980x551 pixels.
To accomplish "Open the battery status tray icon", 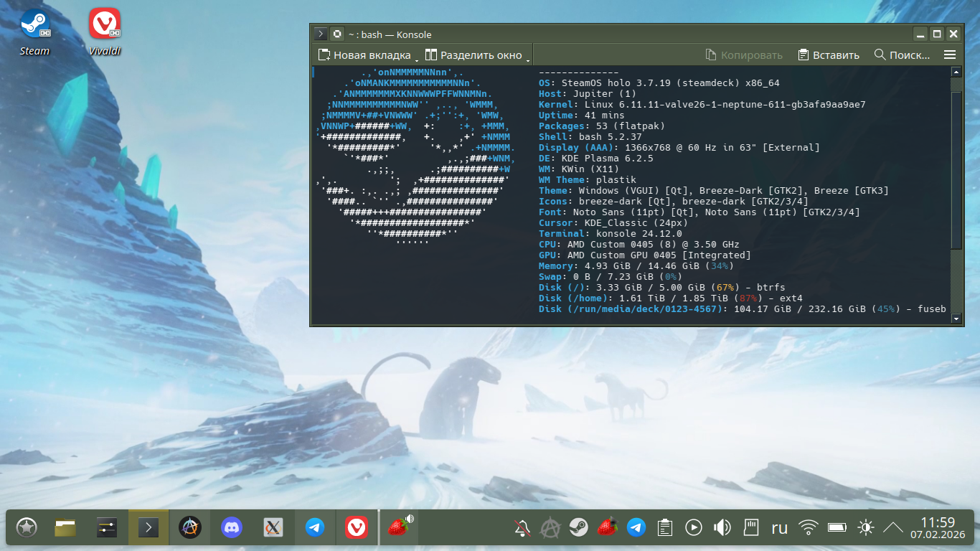I will [x=837, y=528].
